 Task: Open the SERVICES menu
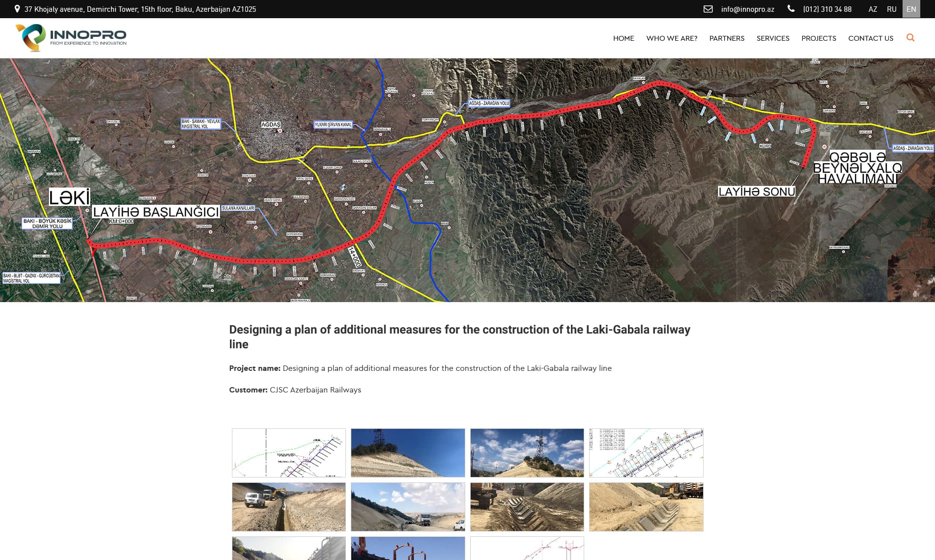click(x=773, y=38)
